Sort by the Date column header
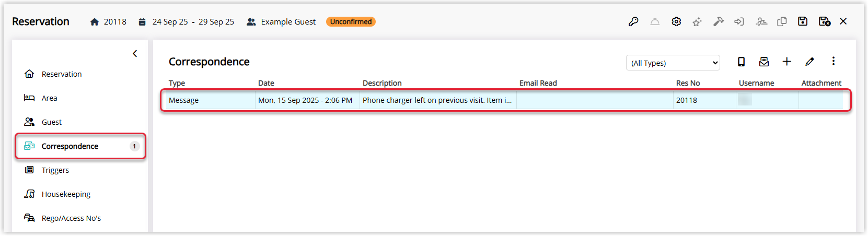The image size is (868, 236). pyautogui.click(x=266, y=83)
